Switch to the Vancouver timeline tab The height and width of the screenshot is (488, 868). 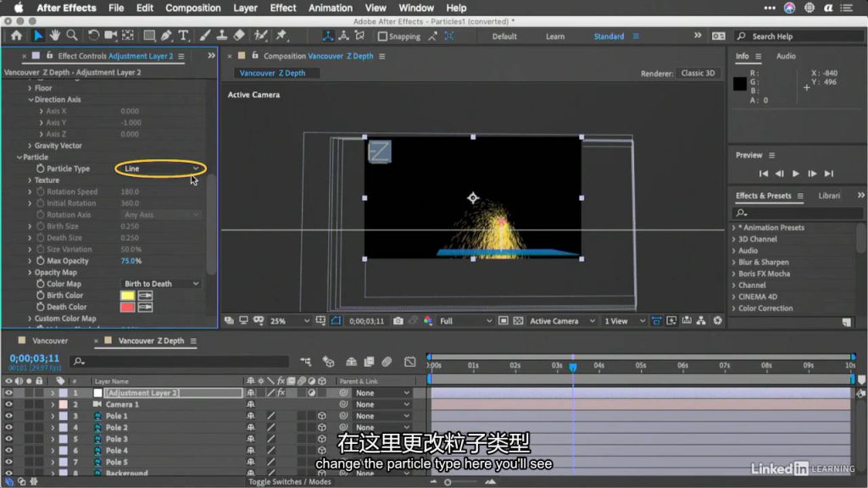(x=50, y=341)
